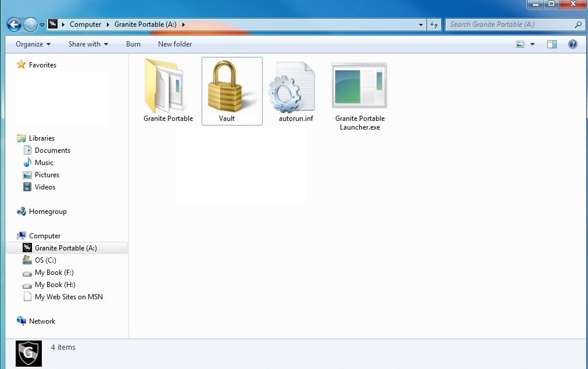Open My Web Sites on MSN
The image size is (588, 369).
pyautogui.click(x=69, y=297)
